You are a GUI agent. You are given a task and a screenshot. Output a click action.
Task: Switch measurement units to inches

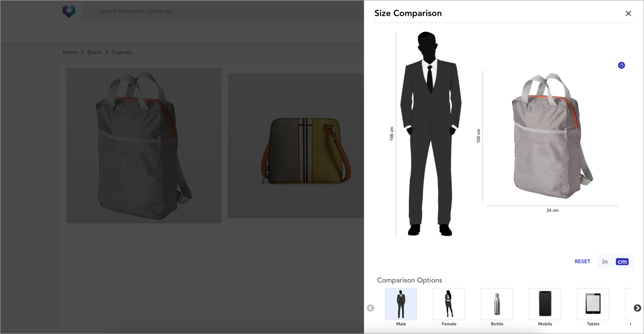coord(605,261)
